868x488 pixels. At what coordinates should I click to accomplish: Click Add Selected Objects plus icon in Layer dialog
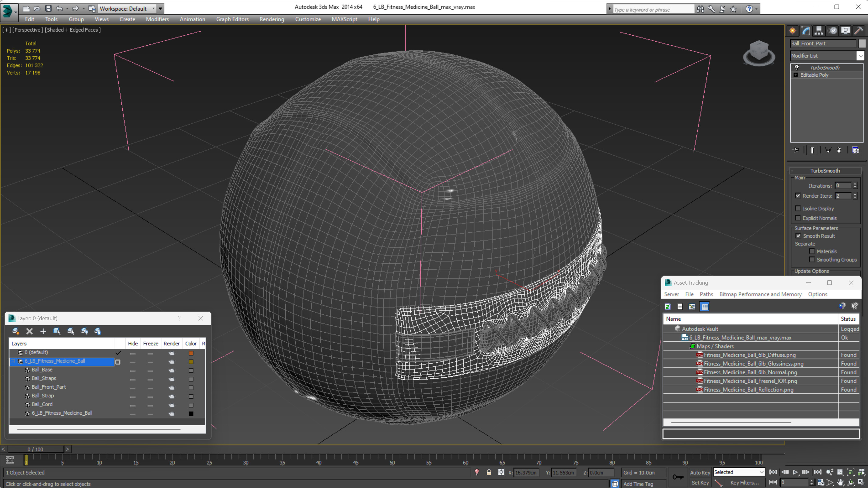[43, 331]
